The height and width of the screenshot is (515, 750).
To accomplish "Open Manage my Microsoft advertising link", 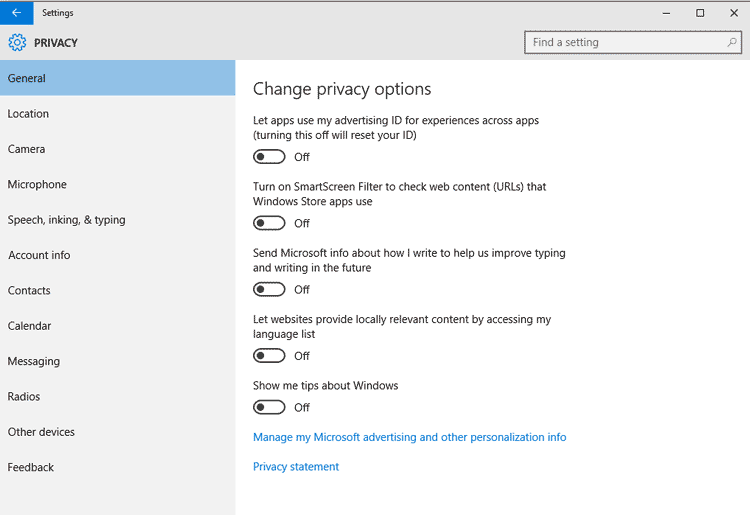I will [409, 437].
